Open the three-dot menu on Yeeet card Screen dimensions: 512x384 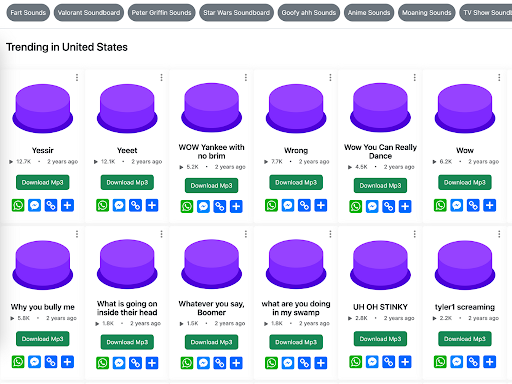click(161, 77)
